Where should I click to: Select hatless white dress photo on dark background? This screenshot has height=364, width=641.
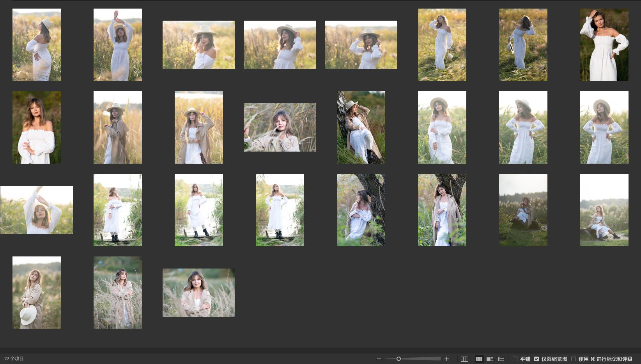(x=604, y=45)
